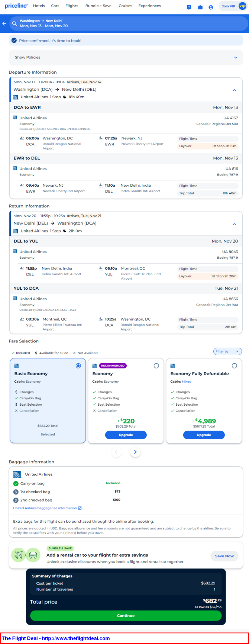Click the overnight moon icon on departure summary
Viewport: 249px width, 644px height.
pyautogui.click(x=65, y=97)
